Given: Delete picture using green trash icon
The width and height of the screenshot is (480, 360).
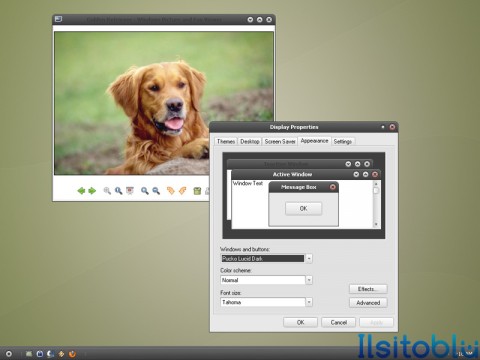Looking at the screenshot, I should pos(197,191).
